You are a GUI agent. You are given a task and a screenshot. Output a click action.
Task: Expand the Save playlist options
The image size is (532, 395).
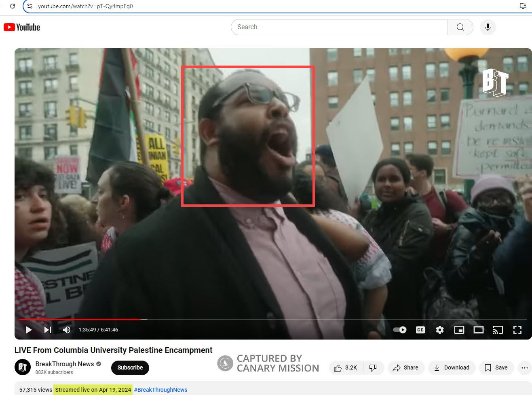coord(496,367)
